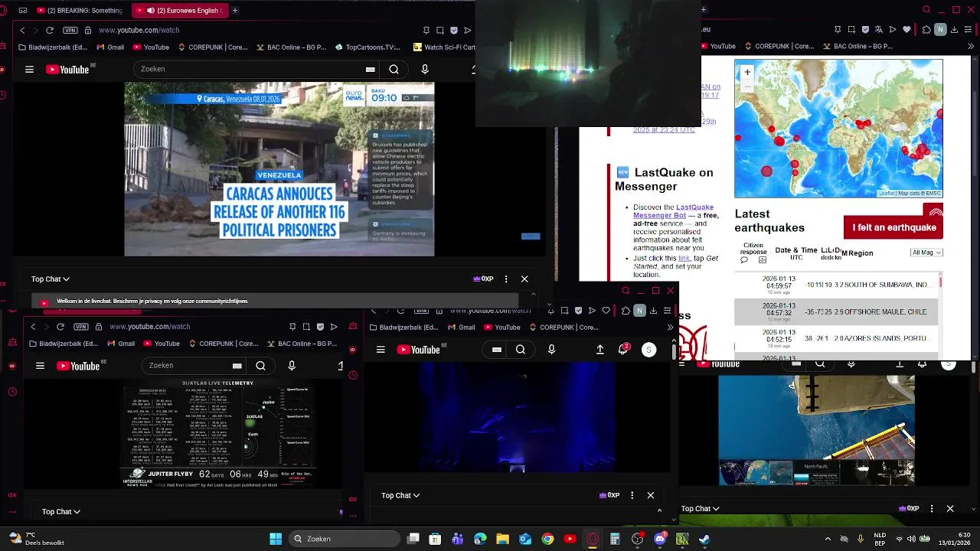Image resolution: width=980 pixels, height=551 pixels.
Task: Open on-screen keyboard in Euronews search box
Action: click(x=371, y=69)
